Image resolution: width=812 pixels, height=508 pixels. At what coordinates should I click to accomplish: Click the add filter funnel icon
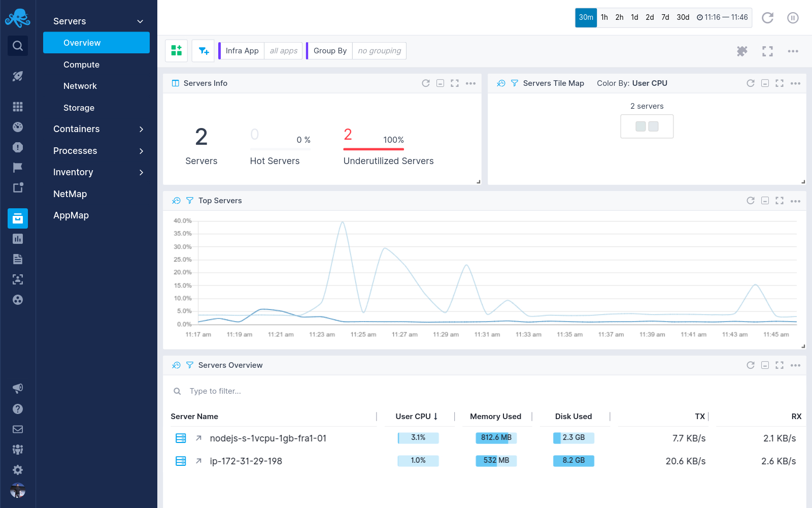click(203, 51)
